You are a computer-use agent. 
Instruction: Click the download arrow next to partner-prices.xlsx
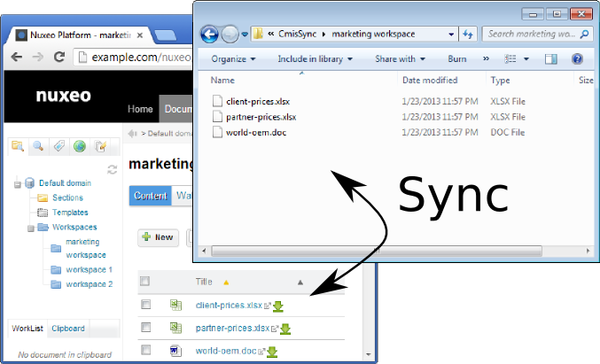(285, 329)
